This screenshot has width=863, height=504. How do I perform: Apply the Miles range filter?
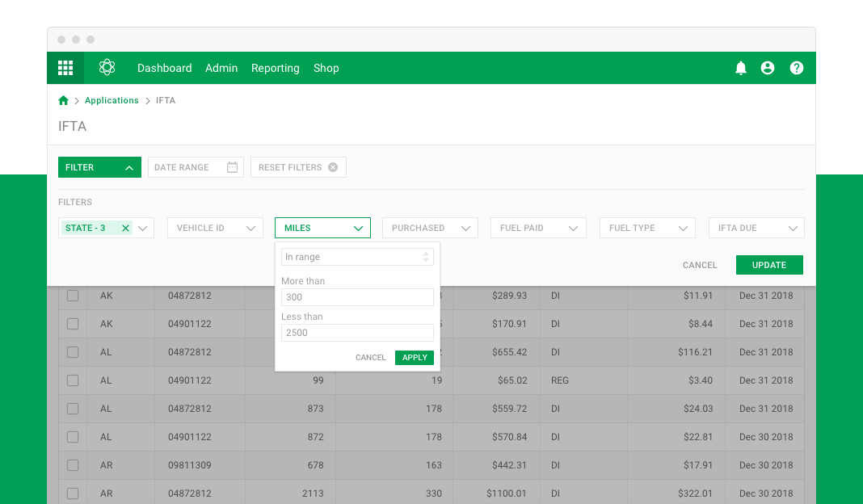(x=415, y=358)
